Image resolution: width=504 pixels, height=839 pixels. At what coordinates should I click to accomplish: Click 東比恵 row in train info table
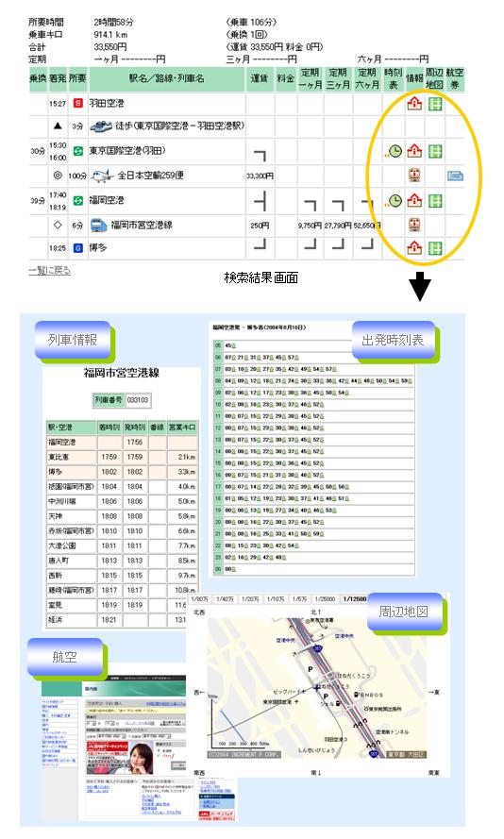122,457
